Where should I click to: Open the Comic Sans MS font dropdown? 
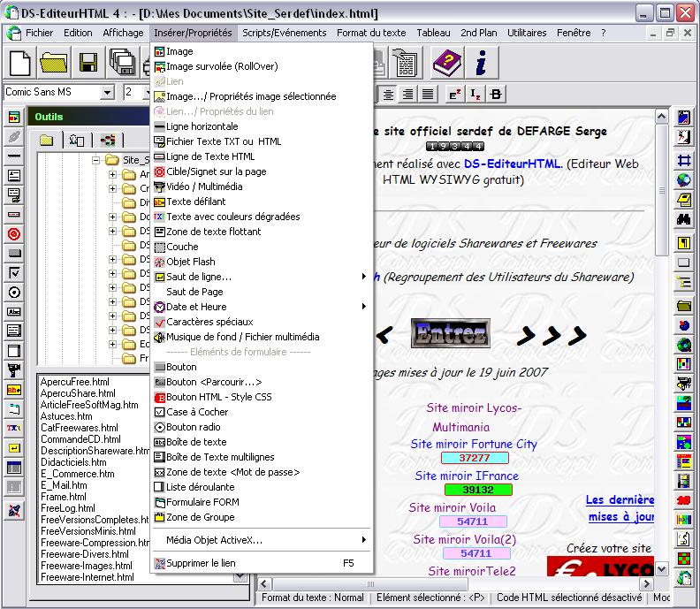[x=107, y=93]
